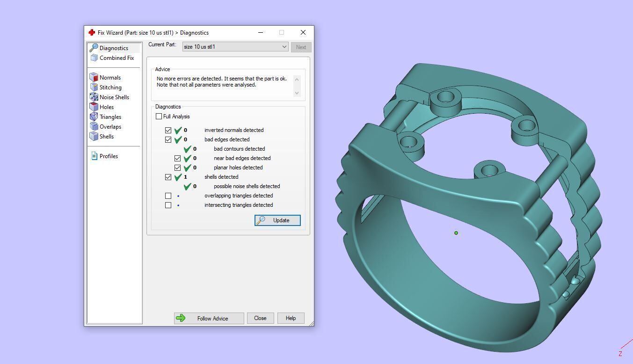Click the magnifier icon on Update button
633x364 pixels.
tap(261, 220)
